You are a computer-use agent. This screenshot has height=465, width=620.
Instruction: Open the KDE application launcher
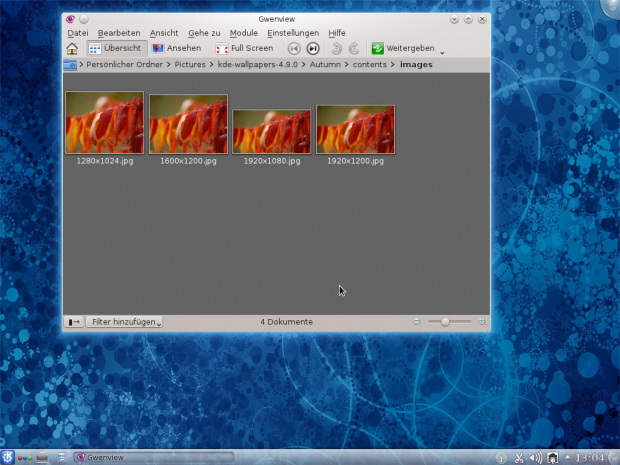[x=8, y=457]
